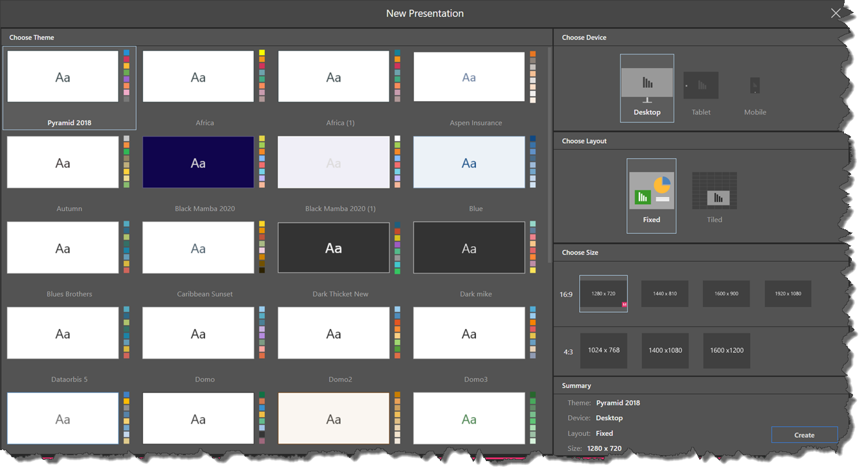Viewport: 868px width, 476px height.
Task: Close the New Presentation dialog
Action: point(836,14)
